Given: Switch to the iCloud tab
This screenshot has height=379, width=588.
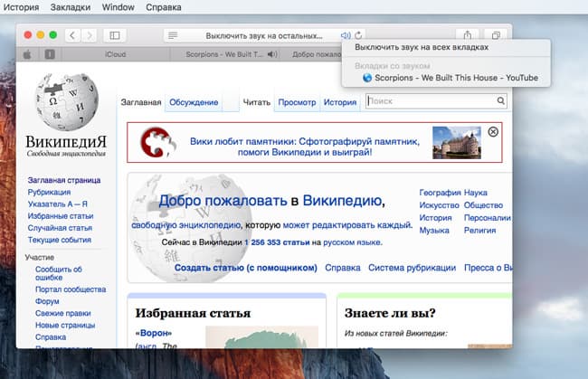Looking at the screenshot, I should pos(115,55).
